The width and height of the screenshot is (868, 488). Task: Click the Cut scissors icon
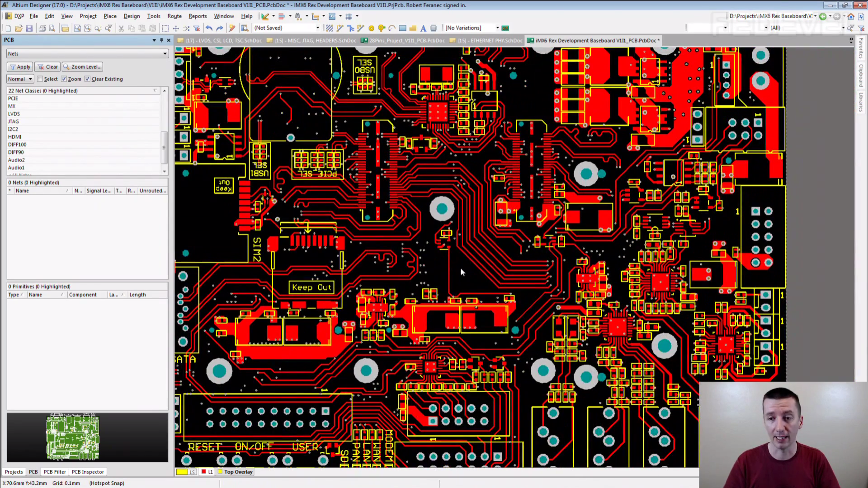[121, 28]
